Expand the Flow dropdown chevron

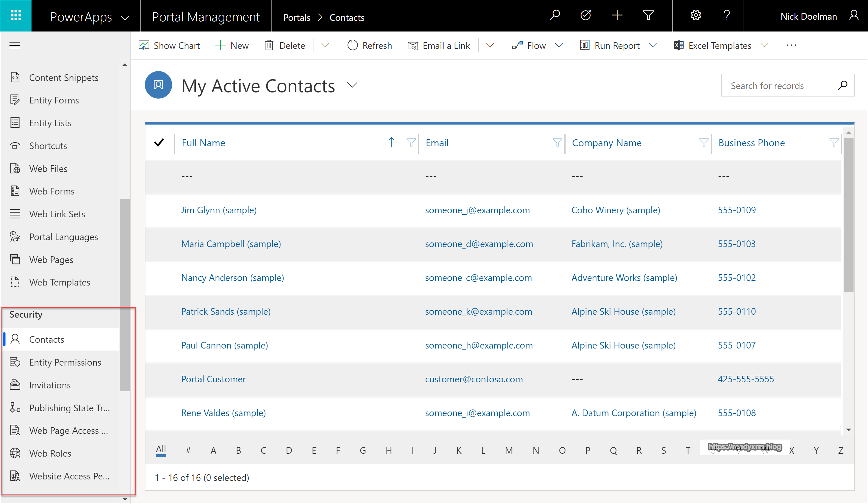click(559, 45)
